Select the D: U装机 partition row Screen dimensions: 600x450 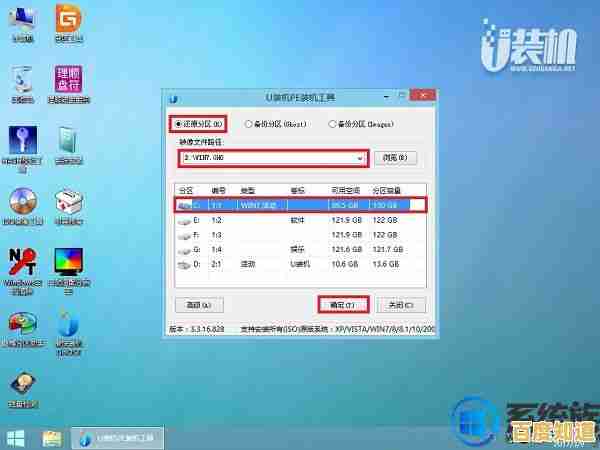(x=300, y=264)
